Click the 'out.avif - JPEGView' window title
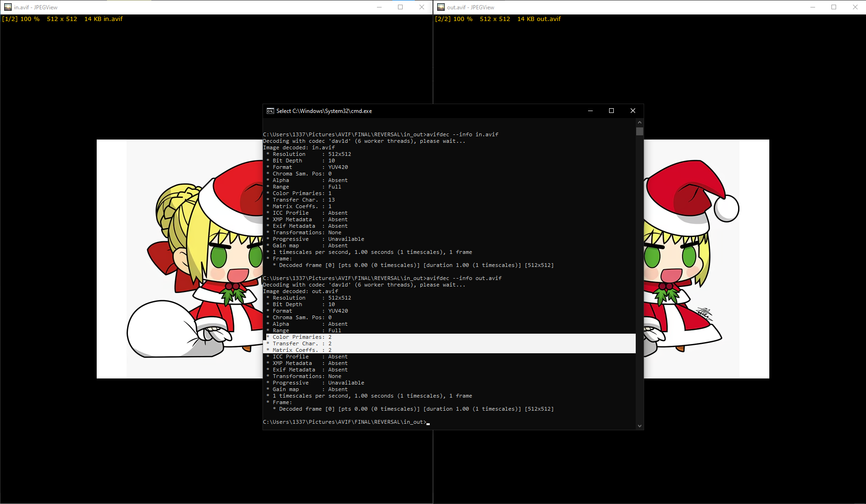Image resolution: width=866 pixels, height=504 pixels. pyautogui.click(x=470, y=7)
